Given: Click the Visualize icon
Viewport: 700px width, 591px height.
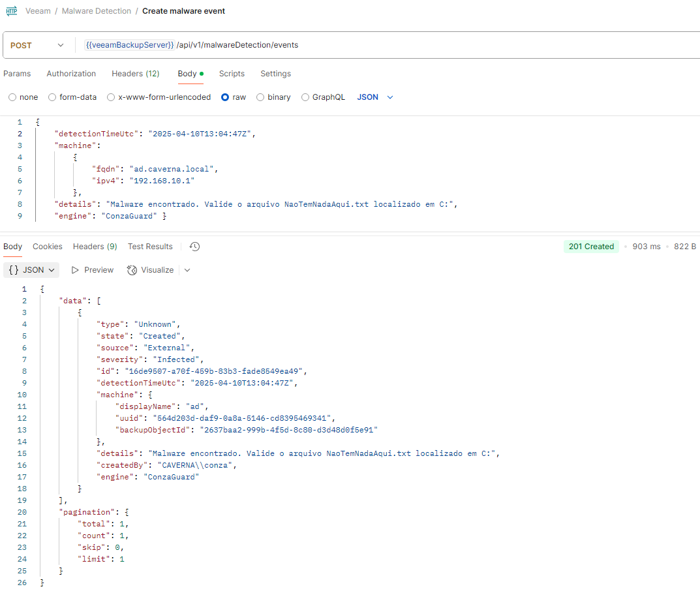Looking at the screenshot, I should point(132,270).
